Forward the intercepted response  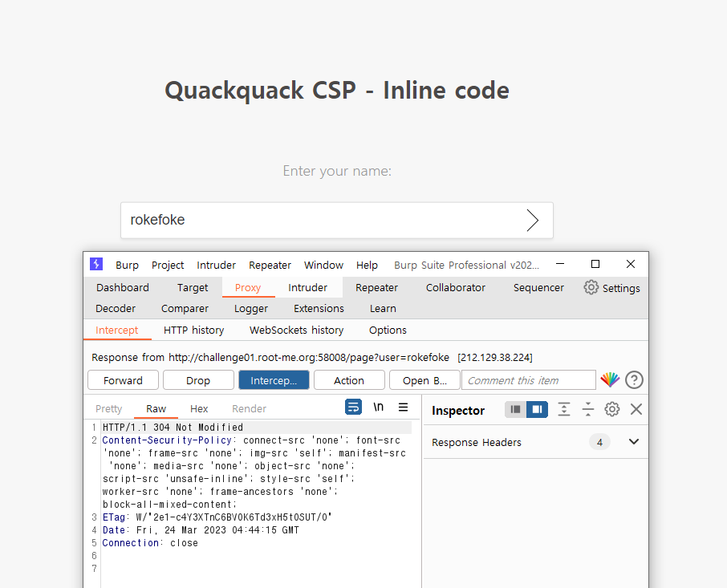(x=122, y=379)
